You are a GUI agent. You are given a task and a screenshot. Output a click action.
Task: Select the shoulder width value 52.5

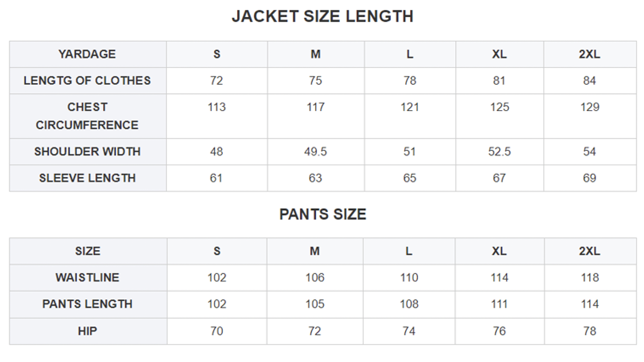[499, 152]
